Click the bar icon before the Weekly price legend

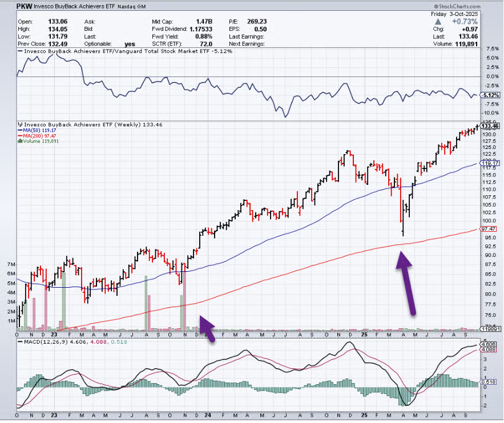click(19, 124)
